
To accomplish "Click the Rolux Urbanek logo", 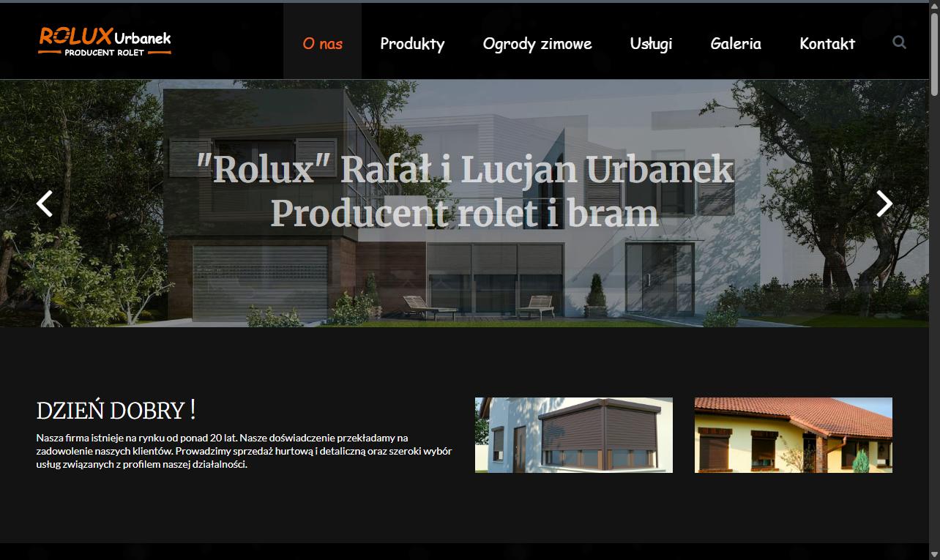I will (x=105, y=42).
